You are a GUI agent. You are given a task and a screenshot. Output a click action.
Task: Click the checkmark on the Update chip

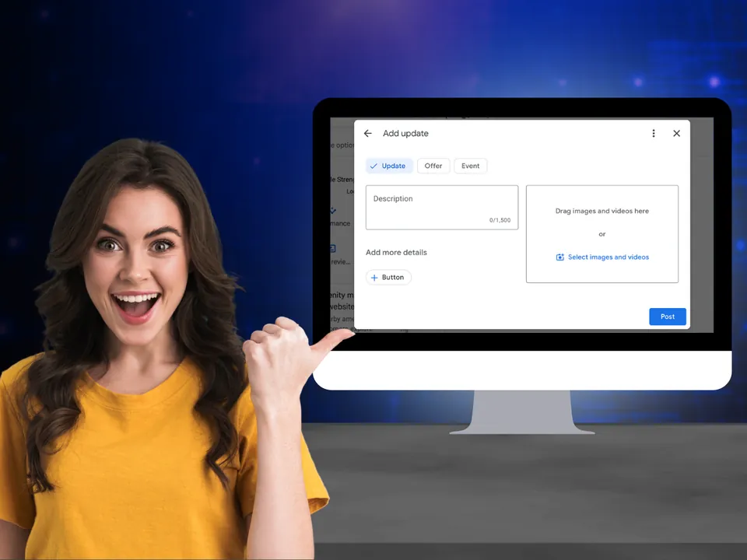pos(373,166)
